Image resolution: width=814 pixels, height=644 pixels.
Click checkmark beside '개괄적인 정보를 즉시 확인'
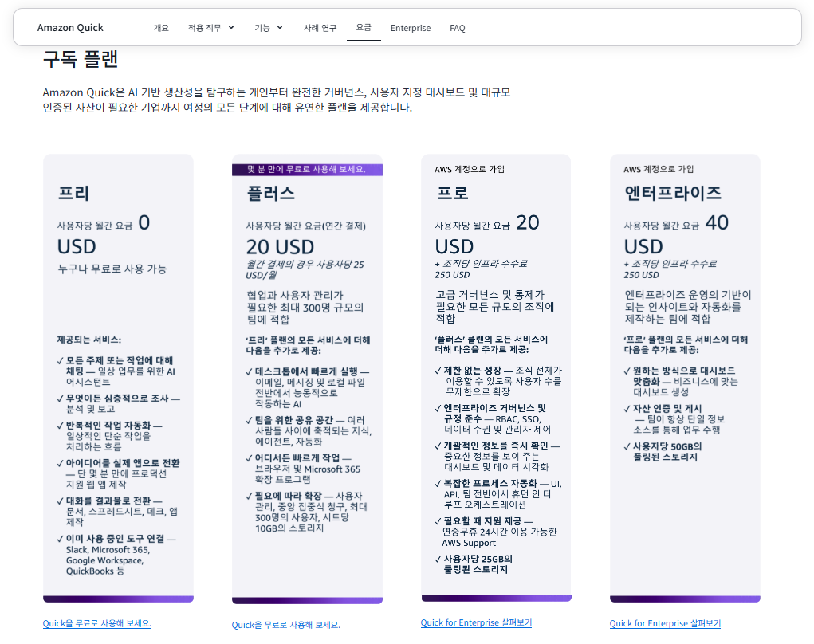438,446
